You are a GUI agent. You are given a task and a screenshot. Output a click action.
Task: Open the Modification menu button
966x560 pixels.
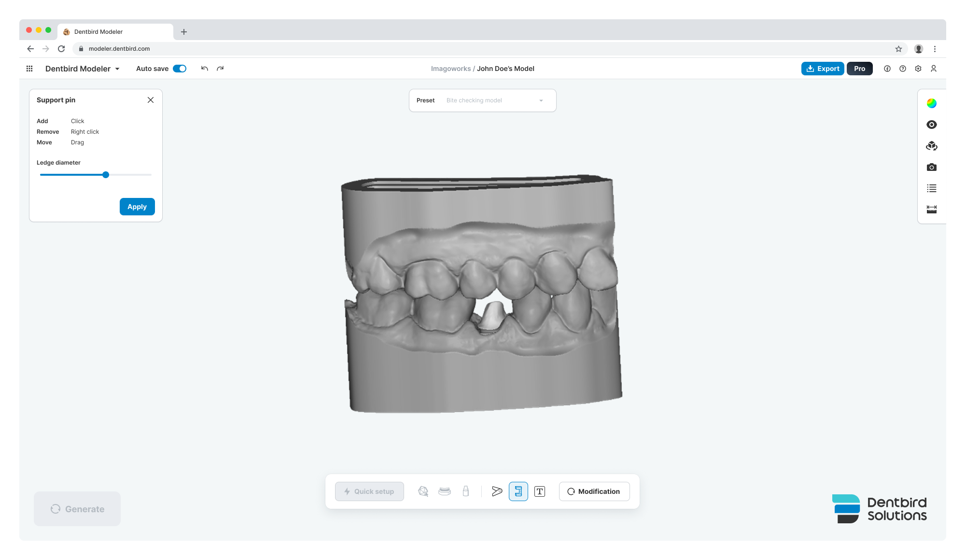click(x=594, y=491)
